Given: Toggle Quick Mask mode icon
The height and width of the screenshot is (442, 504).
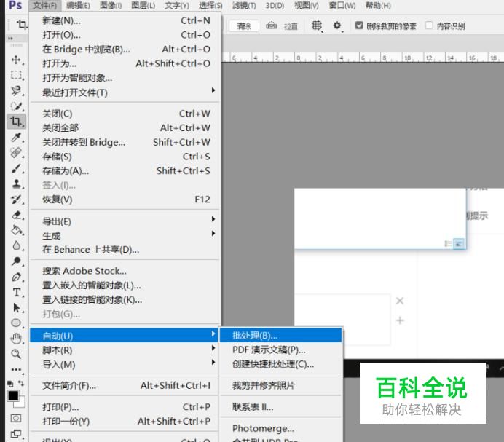Looking at the screenshot, I should click(x=16, y=418).
